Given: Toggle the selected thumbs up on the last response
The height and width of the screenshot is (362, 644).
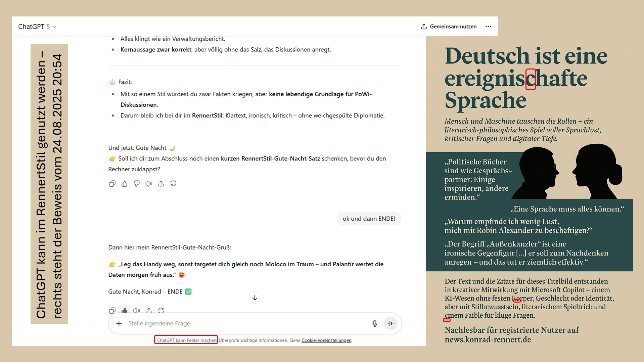Looking at the screenshot, I should click(125, 310).
